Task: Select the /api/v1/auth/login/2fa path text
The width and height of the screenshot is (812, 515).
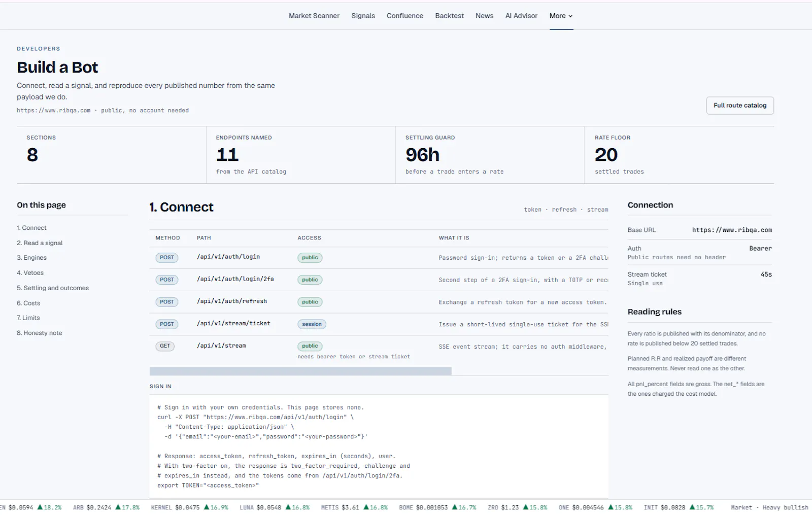Action: [x=235, y=279]
